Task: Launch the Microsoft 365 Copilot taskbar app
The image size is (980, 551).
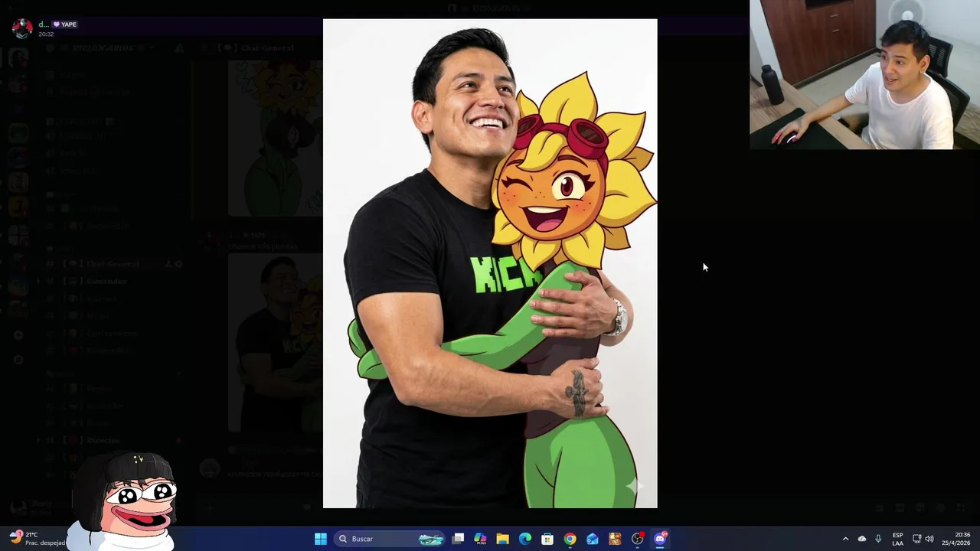Action: [x=480, y=539]
